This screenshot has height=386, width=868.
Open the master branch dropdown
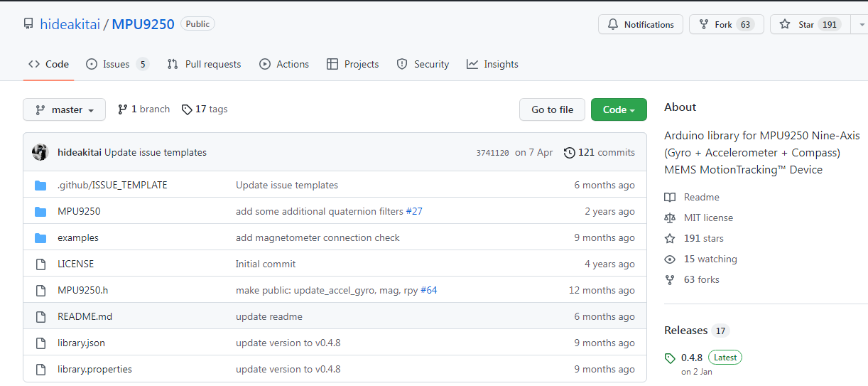pyautogui.click(x=64, y=110)
